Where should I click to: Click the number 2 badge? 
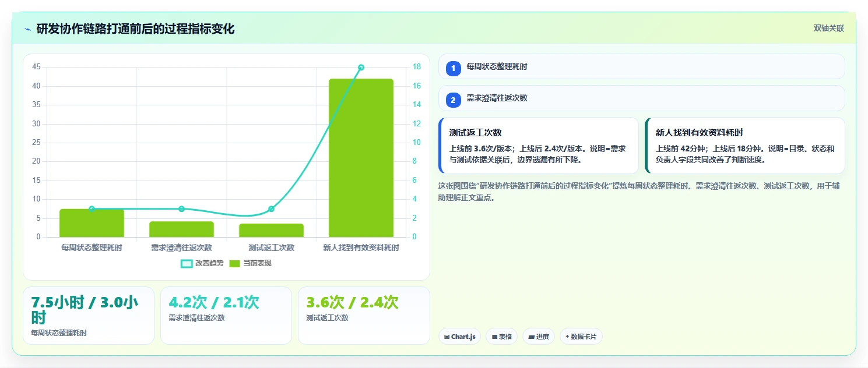click(x=453, y=100)
